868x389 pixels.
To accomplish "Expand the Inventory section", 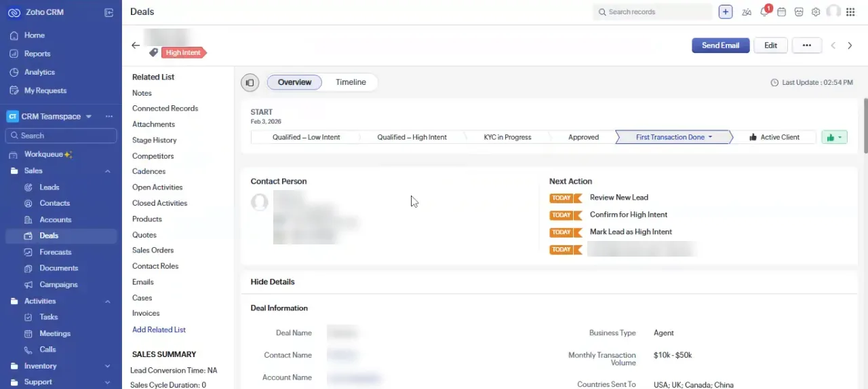I will tap(107, 366).
